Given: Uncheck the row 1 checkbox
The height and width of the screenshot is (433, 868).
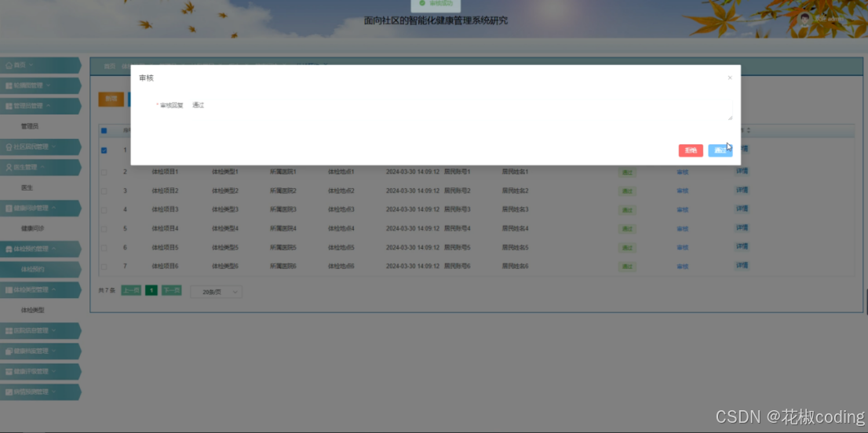Looking at the screenshot, I should pyautogui.click(x=104, y=150).
